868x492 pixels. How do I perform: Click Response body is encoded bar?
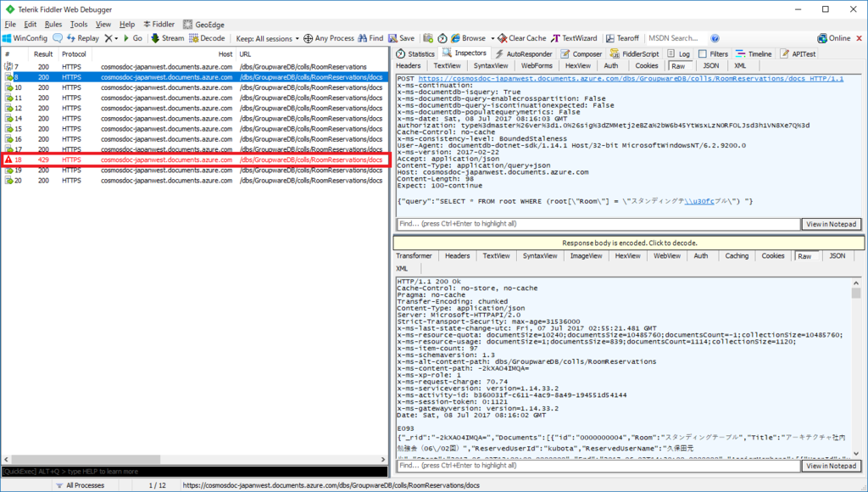[x=629, y=243]
